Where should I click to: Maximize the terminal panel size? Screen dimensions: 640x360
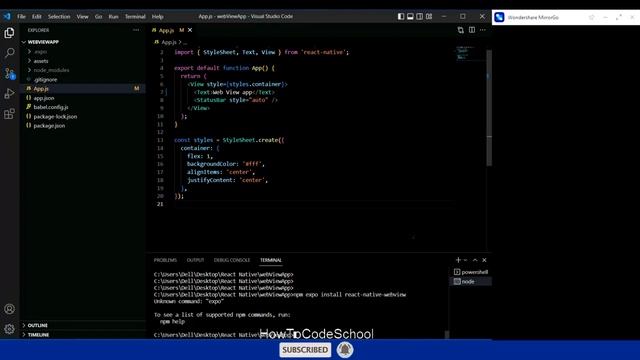(475, 260)
